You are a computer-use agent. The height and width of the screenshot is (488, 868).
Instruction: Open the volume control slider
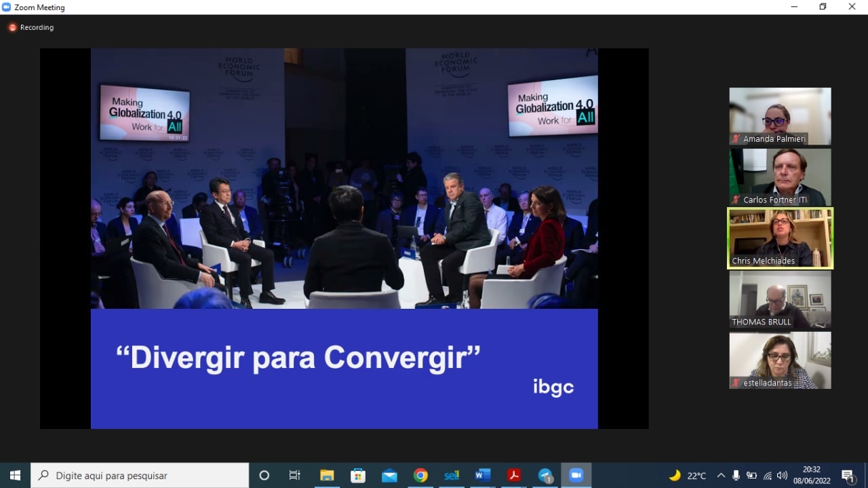coord(782,475)
